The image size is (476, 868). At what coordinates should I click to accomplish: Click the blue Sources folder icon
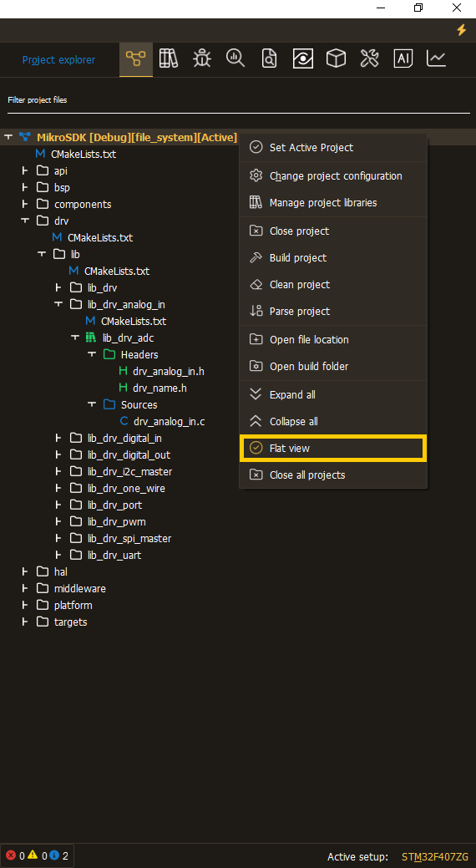109,404
